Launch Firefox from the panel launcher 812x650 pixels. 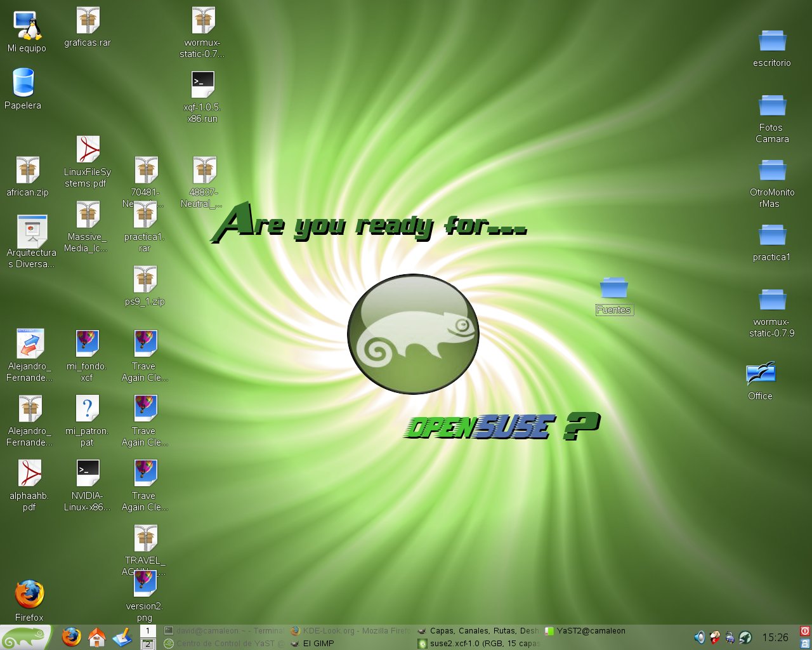[71, 637]
